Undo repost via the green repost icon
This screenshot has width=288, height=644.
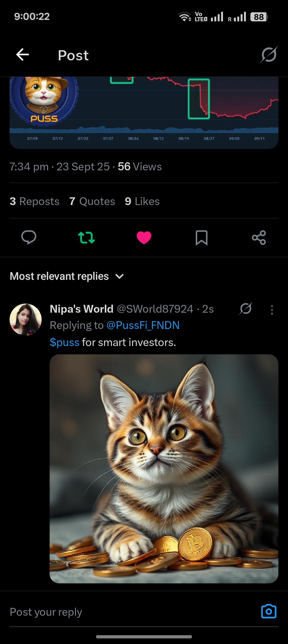86,237
